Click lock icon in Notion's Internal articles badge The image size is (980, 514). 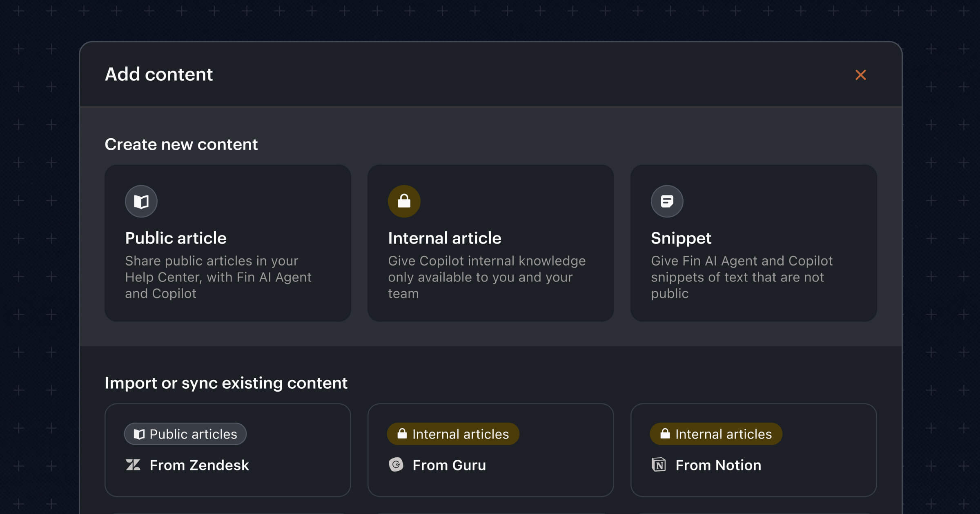(x=665, y=433)
